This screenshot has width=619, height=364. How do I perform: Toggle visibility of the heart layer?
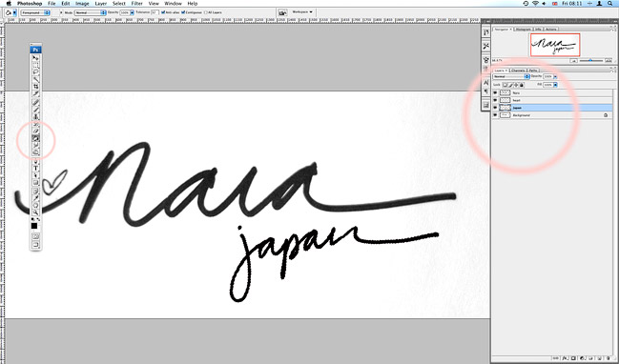coord(495,100)
